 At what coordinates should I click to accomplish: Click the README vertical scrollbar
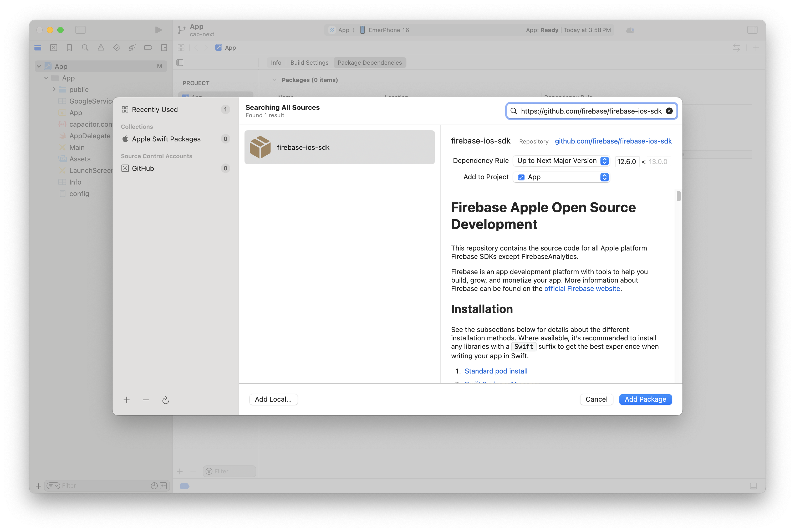678,196
